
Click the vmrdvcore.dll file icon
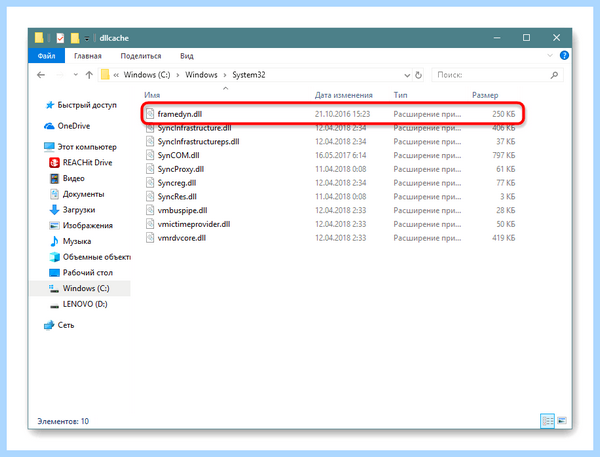point(150,238)
